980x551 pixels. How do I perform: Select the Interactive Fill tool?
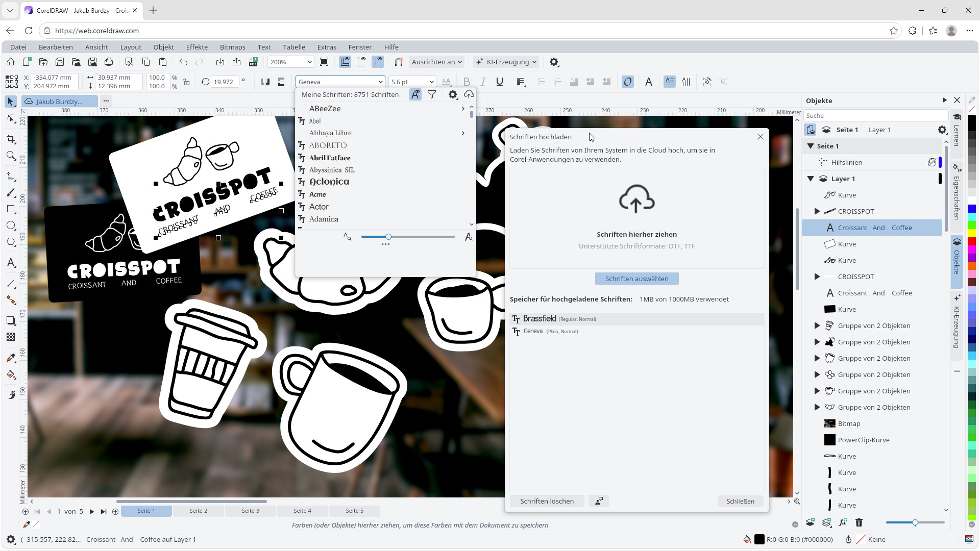coord(11,375)
